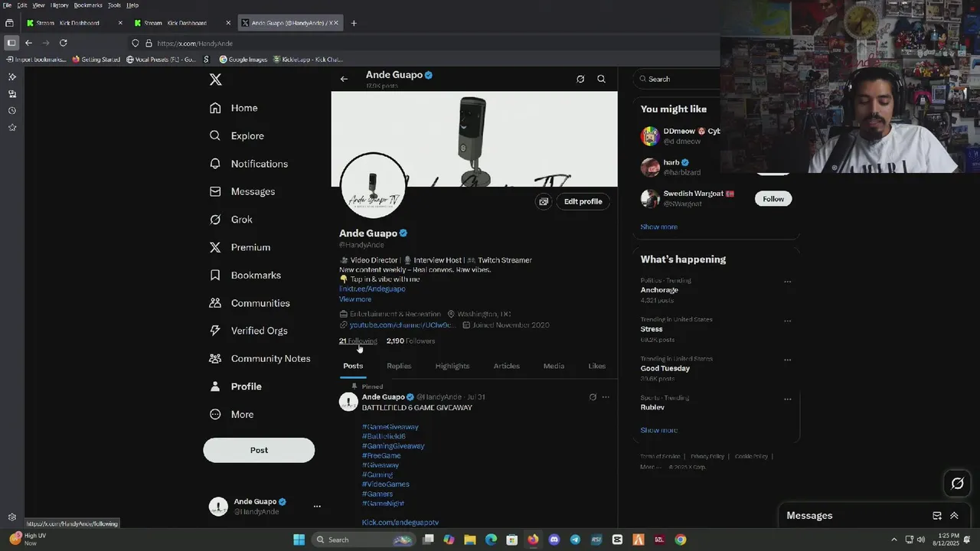Click the Grok icon in profile header

[580, 79]
